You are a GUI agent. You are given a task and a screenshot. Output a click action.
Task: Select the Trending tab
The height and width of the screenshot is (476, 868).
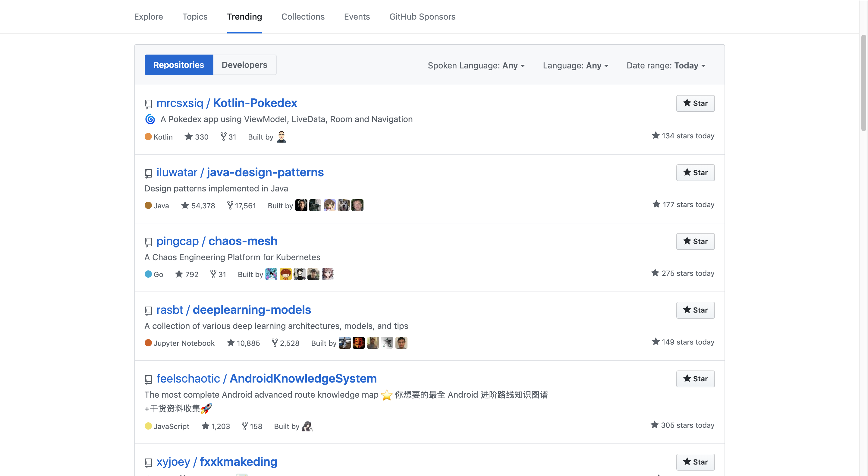click(244, 17)
